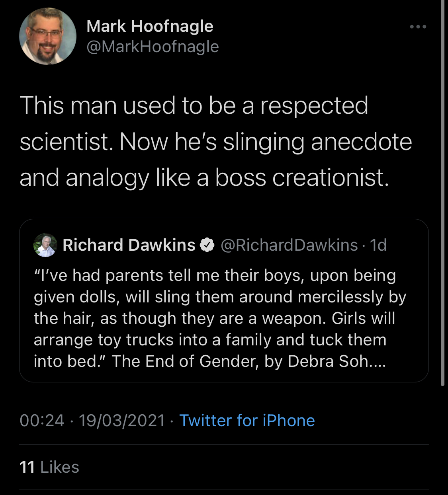The height and width of the screenshot is (495, 448).
Task: Click the vertical scrollbar on right edge
Action: [442, 193]
